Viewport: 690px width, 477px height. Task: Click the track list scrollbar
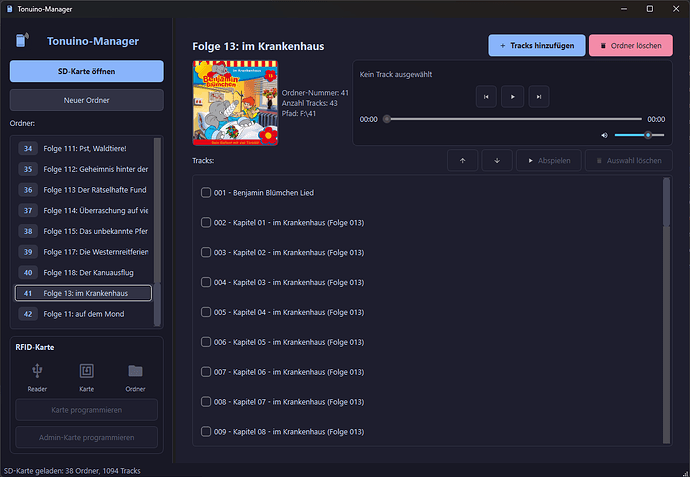coord(666,311)
